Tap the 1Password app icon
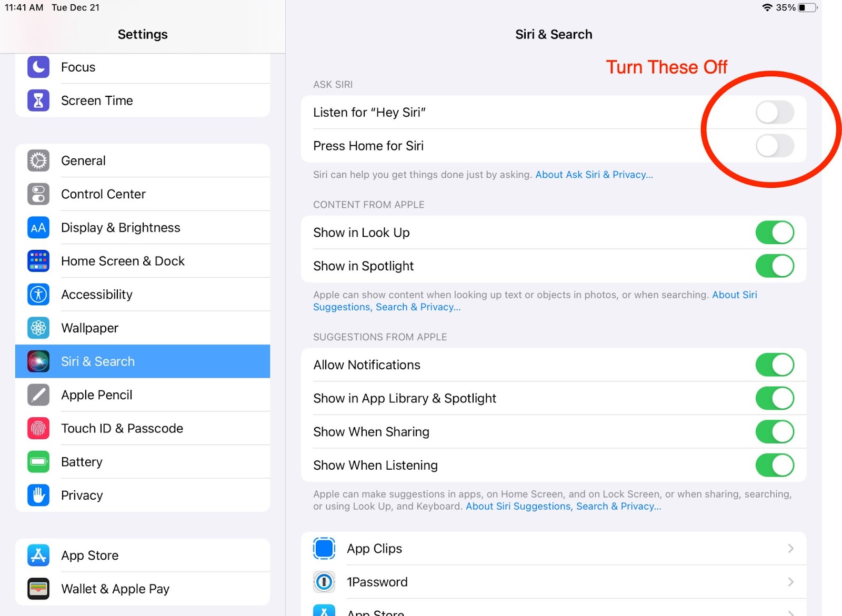Viewport: 842px width, 616px height. coord(324,582)
